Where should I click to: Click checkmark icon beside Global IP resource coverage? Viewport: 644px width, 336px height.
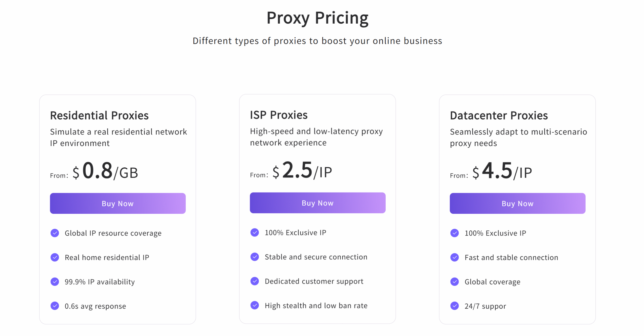55,233
